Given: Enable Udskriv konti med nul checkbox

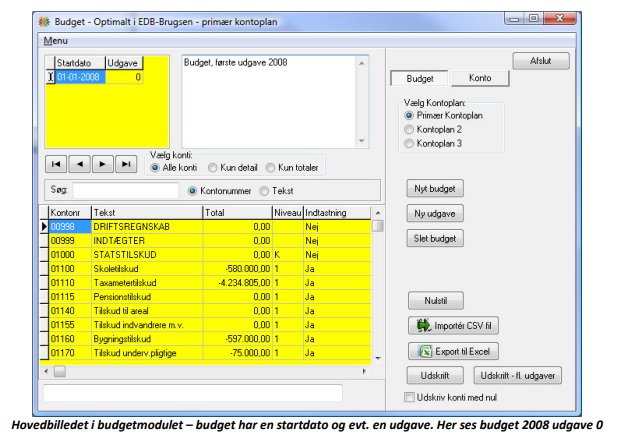Looking at the screenshot, I should tap(409, 397).
